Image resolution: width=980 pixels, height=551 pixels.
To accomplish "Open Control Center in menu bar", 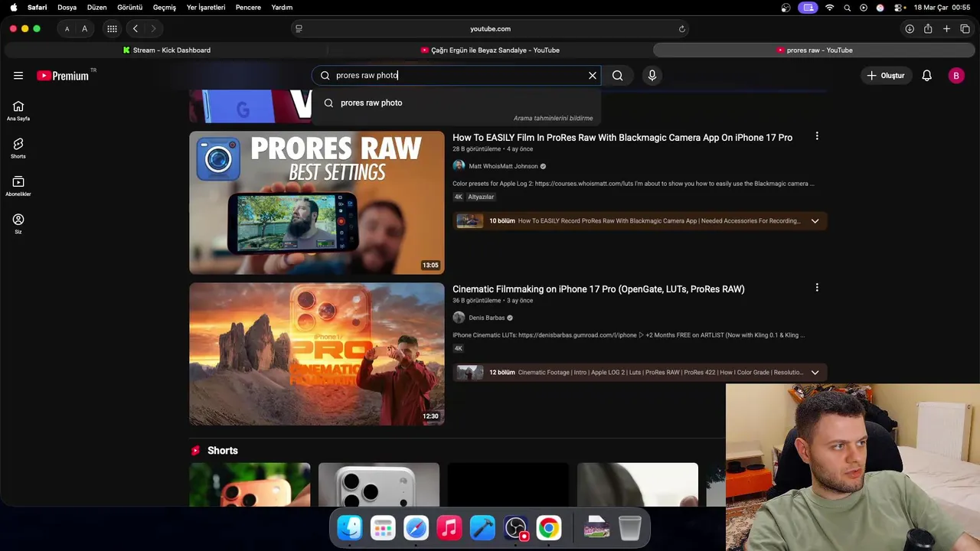I will tap(899, 8).
